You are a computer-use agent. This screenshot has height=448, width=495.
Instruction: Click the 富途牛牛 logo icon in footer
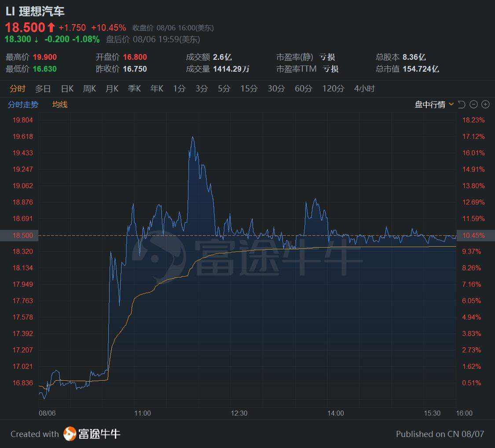pos(70,434)
